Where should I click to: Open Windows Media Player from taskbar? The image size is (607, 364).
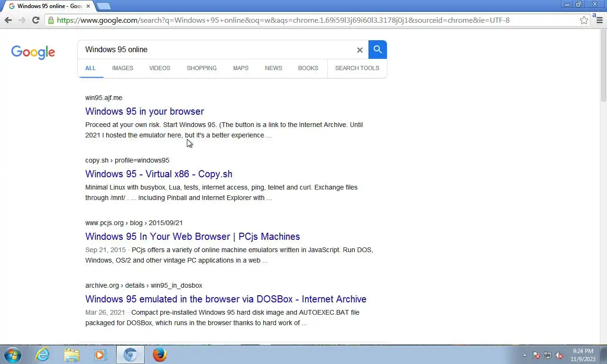pos(101,355)
